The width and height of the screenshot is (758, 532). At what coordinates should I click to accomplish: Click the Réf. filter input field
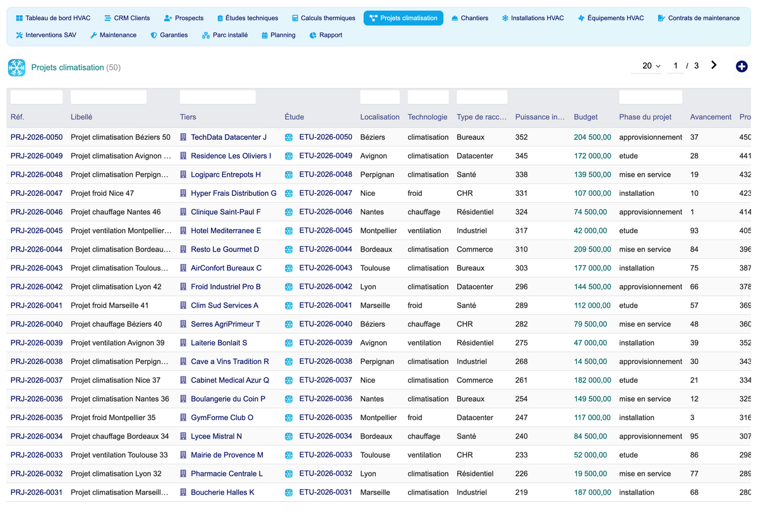(x=37, y=97)
